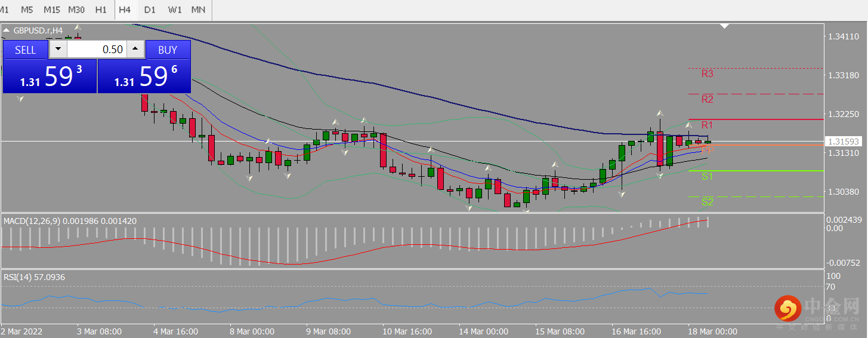
Task: Click RSI scale value 100
Action: tap(833, 276)
